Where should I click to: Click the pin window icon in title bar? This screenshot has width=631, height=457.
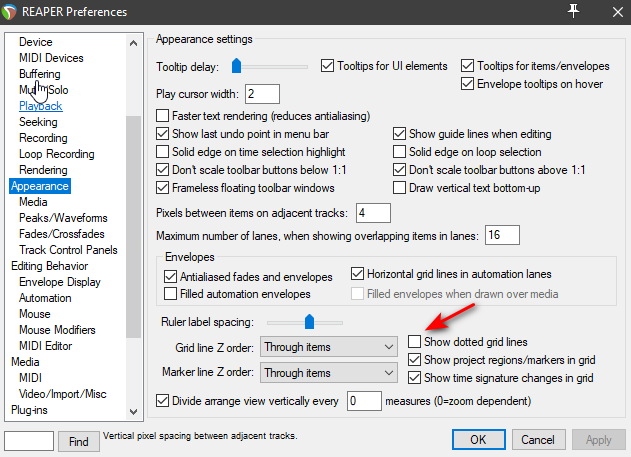click(x=573, y=11)
